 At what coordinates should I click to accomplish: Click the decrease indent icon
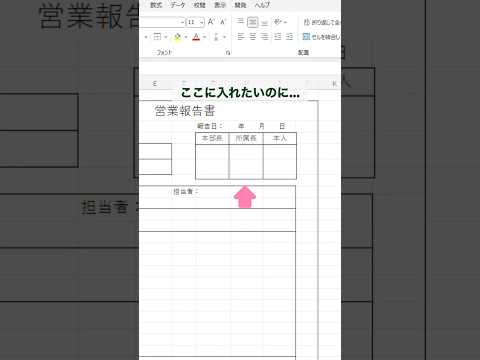[278, 37]
